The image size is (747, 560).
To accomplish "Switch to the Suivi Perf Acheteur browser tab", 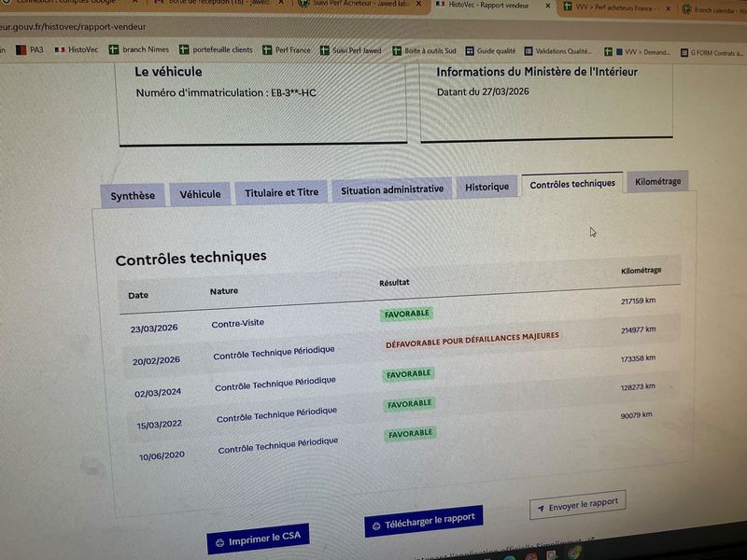I will tap(361, 4).
